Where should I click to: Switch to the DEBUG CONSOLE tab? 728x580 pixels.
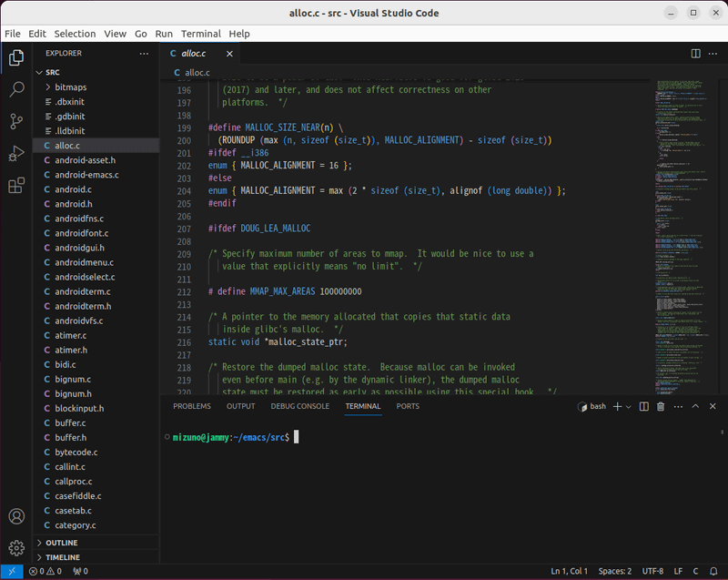coord(299,406)
